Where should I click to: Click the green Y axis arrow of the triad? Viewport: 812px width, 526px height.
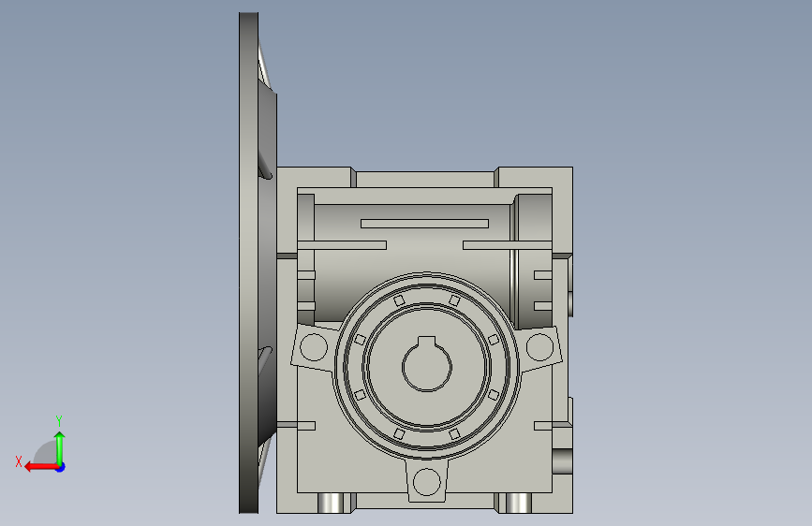tap(60, 447)
